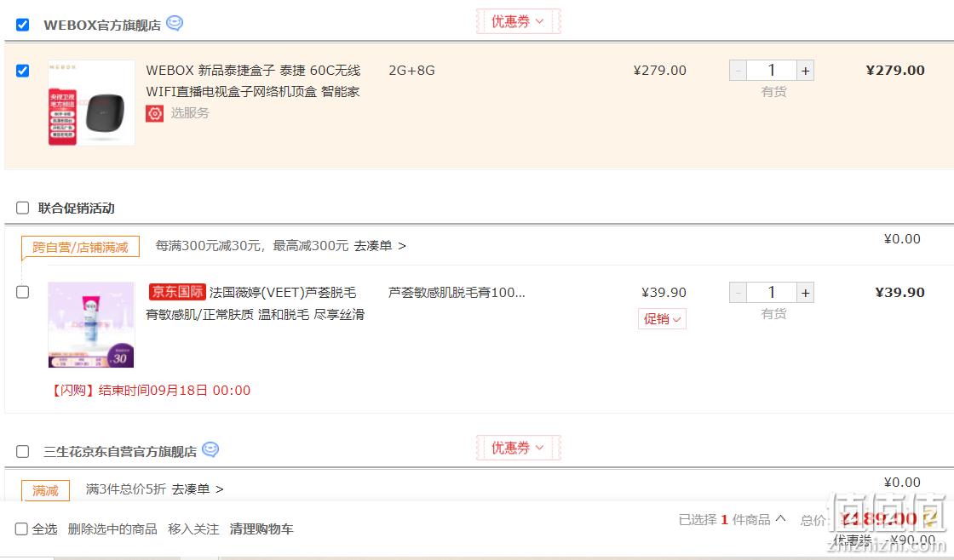
Task: Uncheck the WEBOX TV box item checkbox
Action: [22, 71]
